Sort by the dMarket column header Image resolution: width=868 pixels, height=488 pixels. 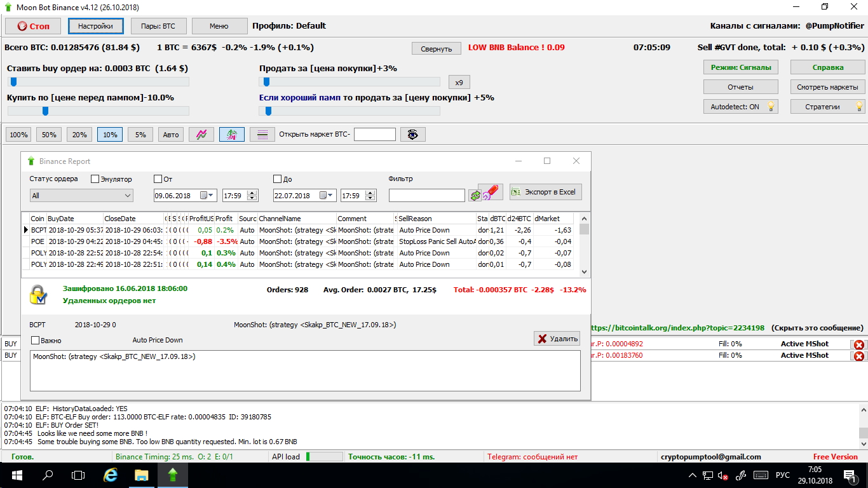553,219
